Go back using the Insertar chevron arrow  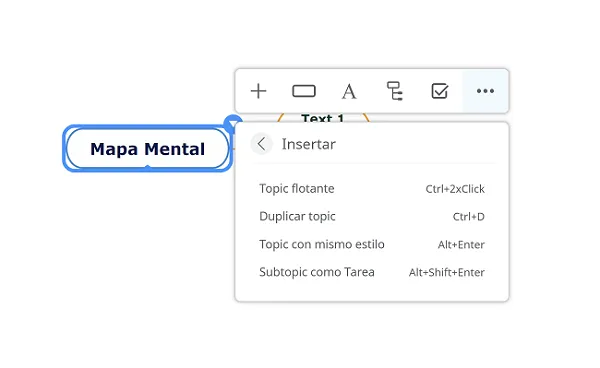point(261,144)
